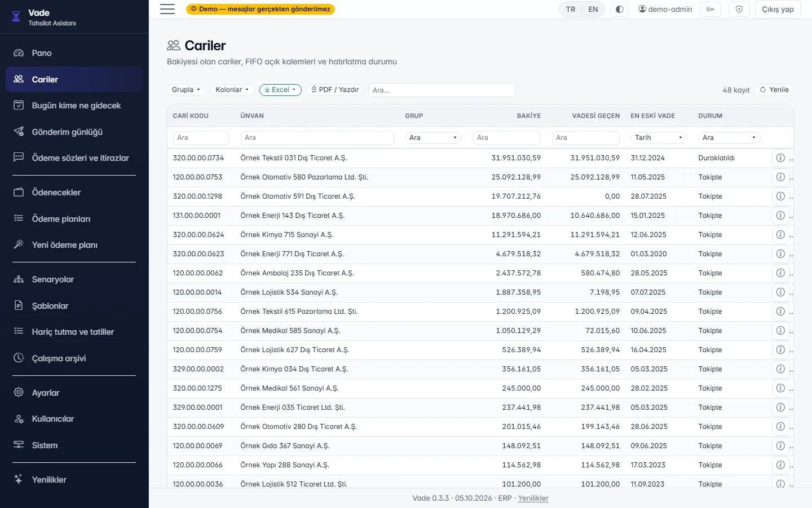Viewport: 812px width, 508px height.
Task: Open Ödeme sözleri ve itirazlar page
Action: [74, 158]
